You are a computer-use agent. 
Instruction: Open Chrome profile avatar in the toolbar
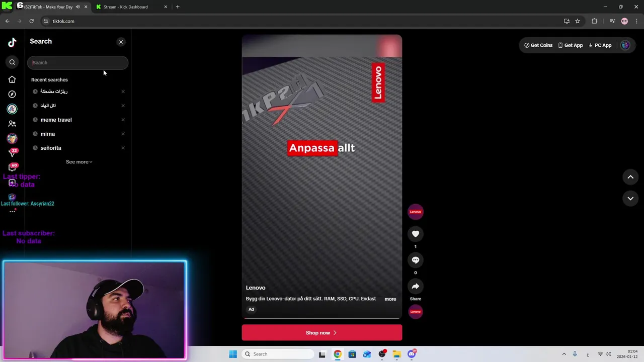point(624,21)
